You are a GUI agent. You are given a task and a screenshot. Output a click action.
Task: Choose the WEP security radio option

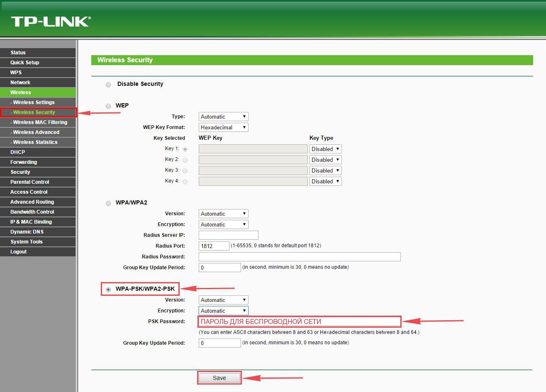click(x=108, y=106)
